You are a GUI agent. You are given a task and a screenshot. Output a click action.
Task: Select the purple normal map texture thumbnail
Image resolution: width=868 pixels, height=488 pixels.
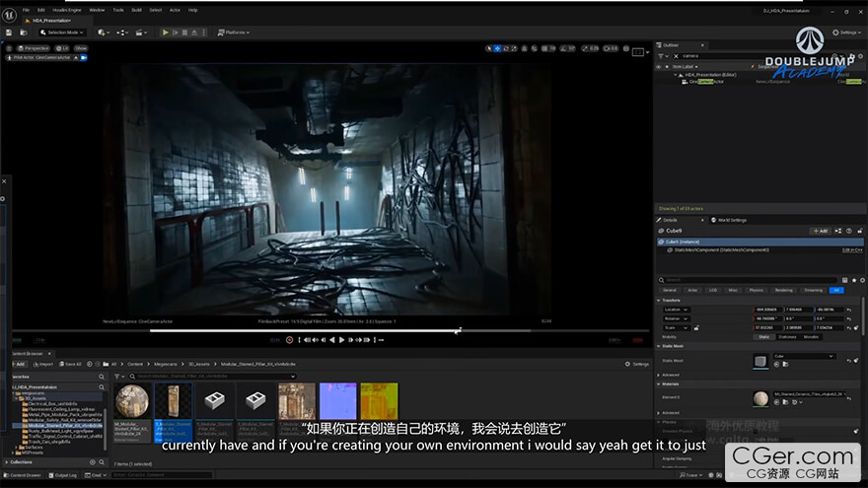(337, 402)
